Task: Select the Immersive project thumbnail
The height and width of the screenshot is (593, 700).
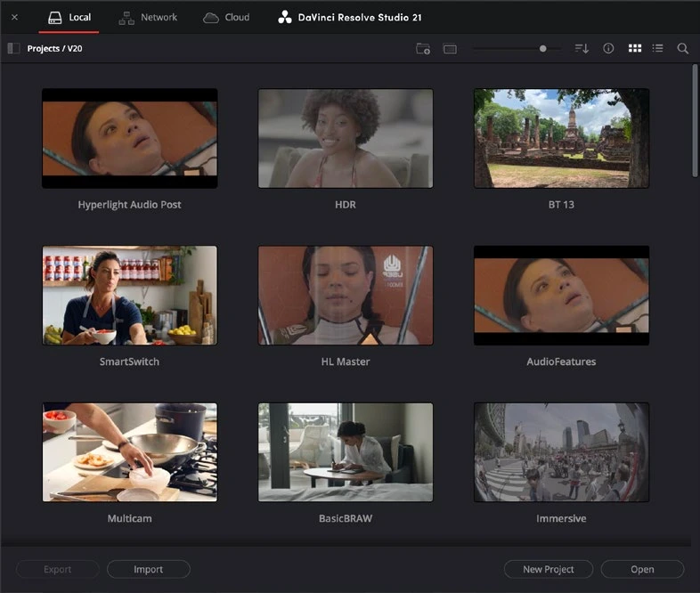Action: (562, 452)
